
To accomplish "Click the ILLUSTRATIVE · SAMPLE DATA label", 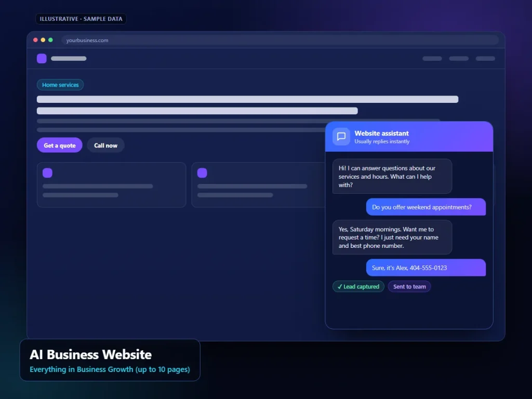I will [81, 19].
